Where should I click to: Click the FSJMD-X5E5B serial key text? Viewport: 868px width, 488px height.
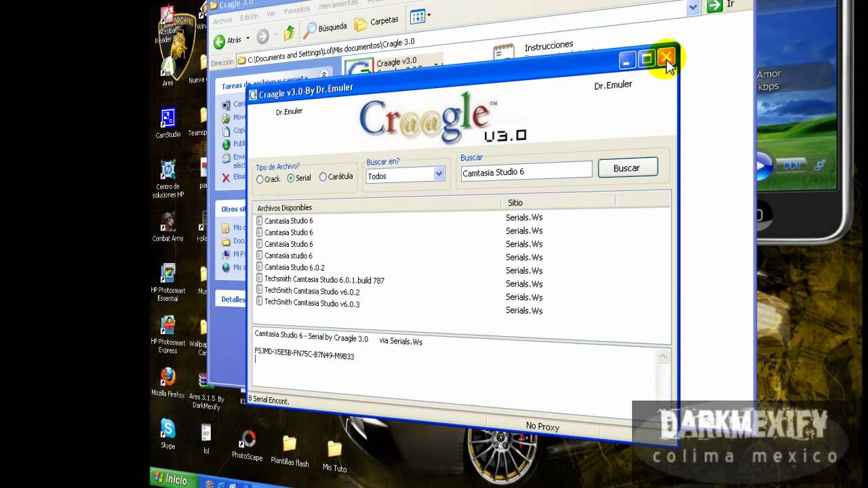(304, 354)
